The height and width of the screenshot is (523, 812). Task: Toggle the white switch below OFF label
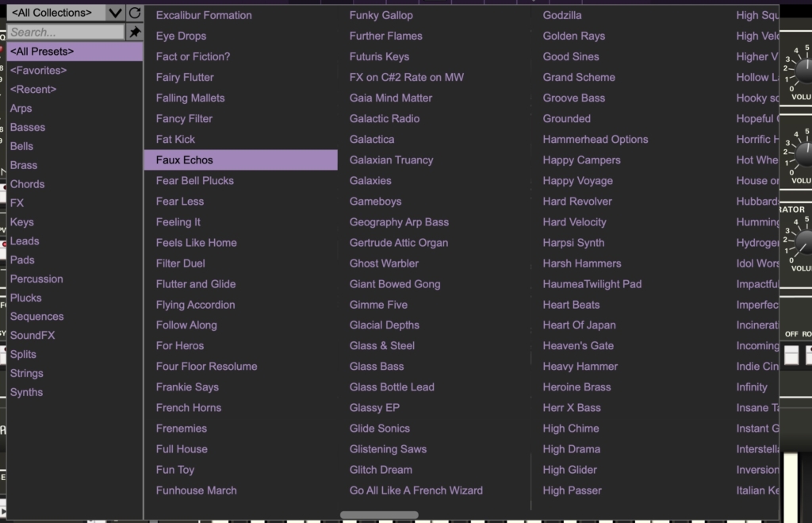[791, 355]
